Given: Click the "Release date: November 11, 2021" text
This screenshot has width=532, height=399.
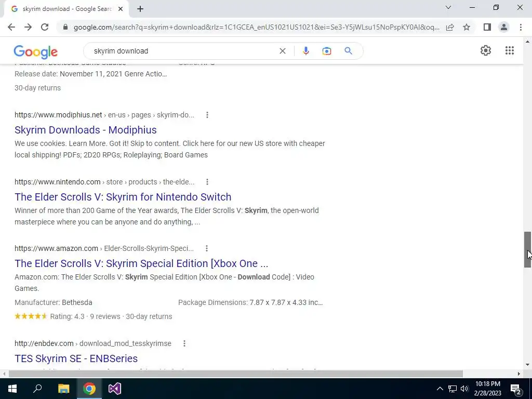Looking at the screenshot, I should tap(69, 74).
